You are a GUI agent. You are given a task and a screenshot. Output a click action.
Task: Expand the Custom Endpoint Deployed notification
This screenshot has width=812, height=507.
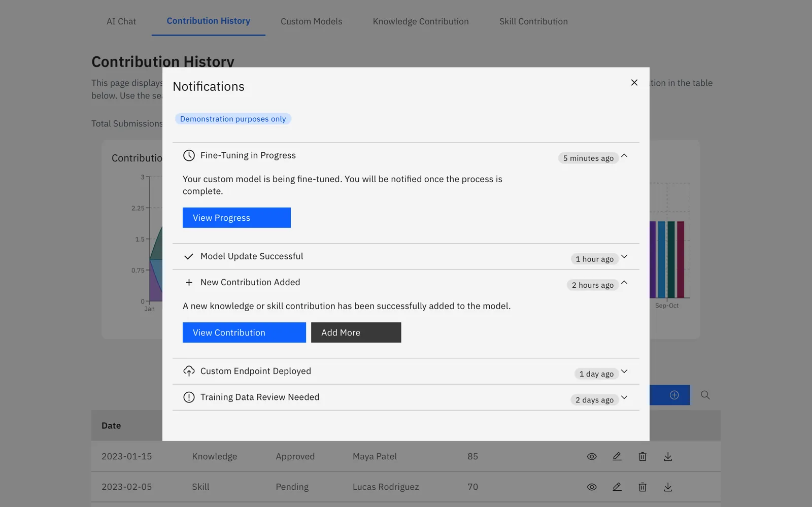[x=624, y=371]
